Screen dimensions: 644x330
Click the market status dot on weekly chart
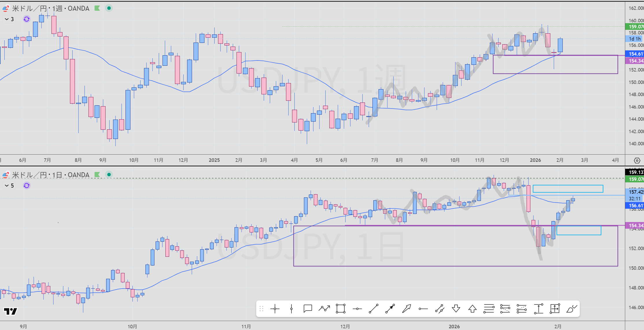(109, 8)
